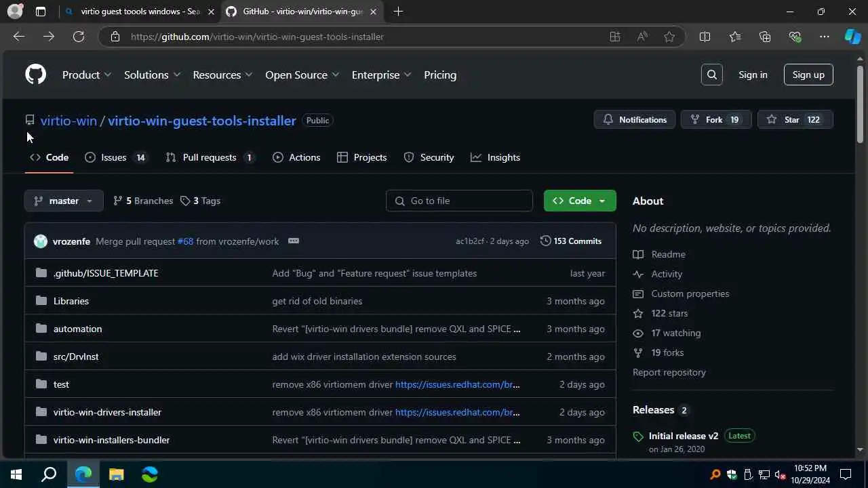
Task: Click the browser forward arrow
Action: (x=49, y=37)
